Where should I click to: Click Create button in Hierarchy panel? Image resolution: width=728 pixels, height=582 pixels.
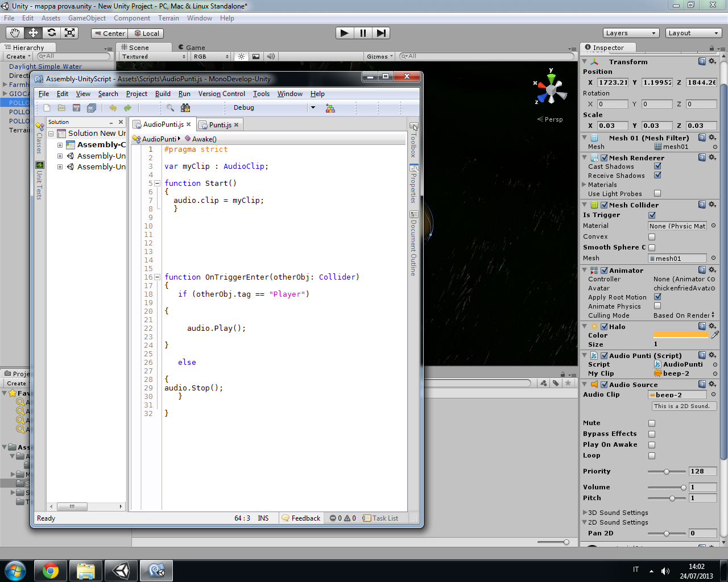click(x=18, y=56)
